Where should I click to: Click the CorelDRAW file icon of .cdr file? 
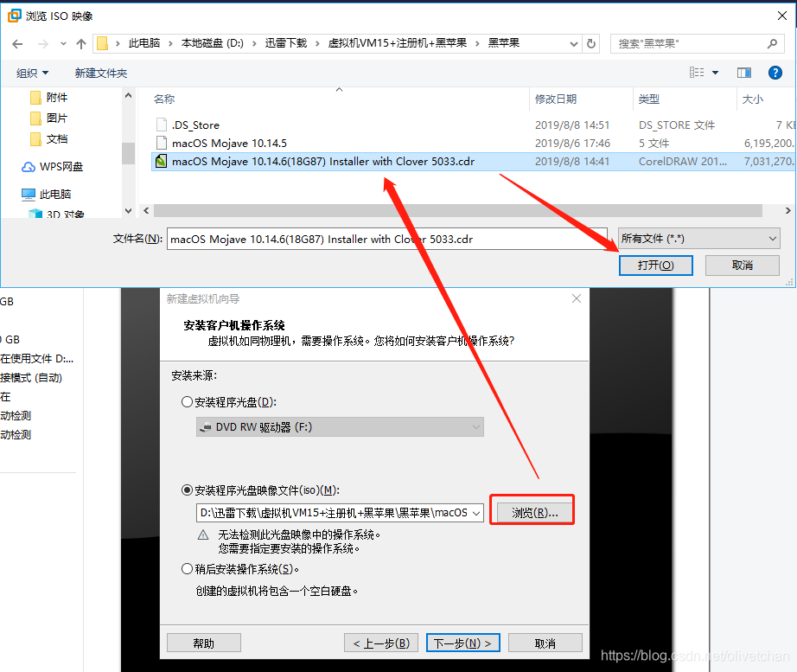click(x=161, y=161)
